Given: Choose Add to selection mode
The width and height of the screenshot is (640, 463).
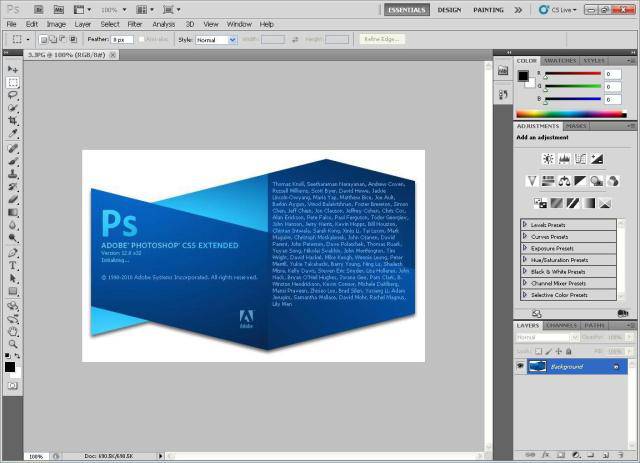Looking at the screenshot, I should point(53,40).
